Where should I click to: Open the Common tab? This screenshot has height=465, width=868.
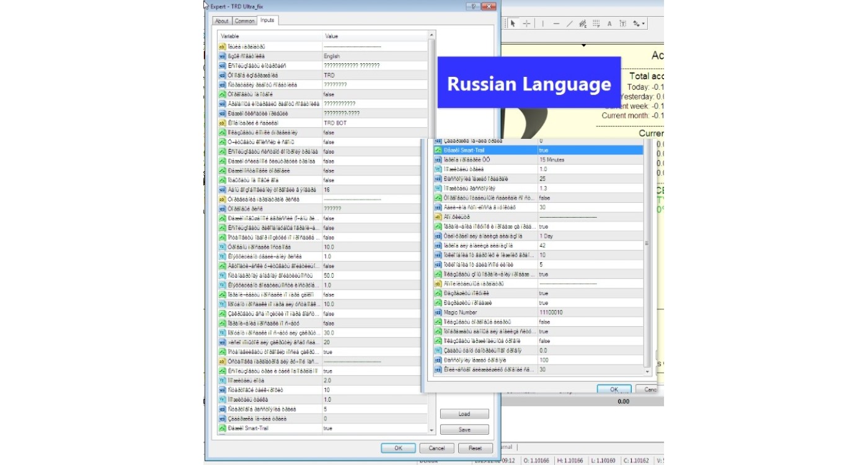click(x=244, y=21)
